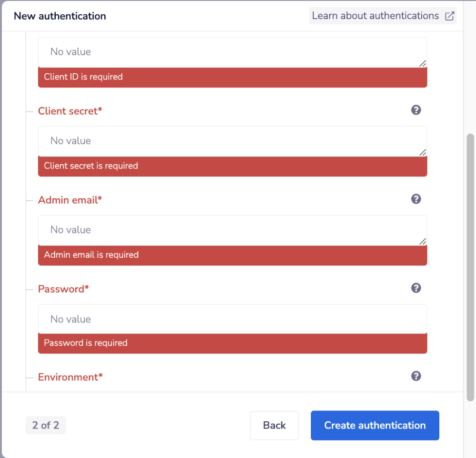Viewport: 476px width, 458px height.
Task: Click the Back button
Action: pyautogui.click(x=274, y=425)
